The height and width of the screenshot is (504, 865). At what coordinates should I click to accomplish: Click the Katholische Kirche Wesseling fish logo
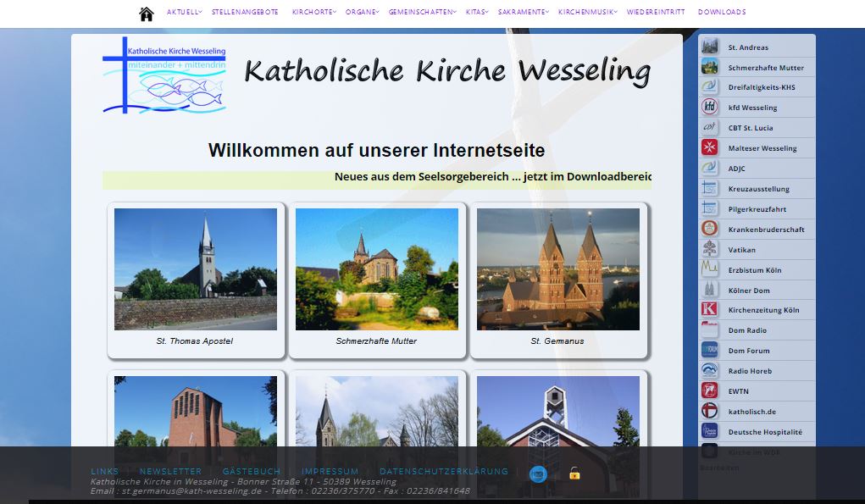pyautogui.click(x=164, y=75)
